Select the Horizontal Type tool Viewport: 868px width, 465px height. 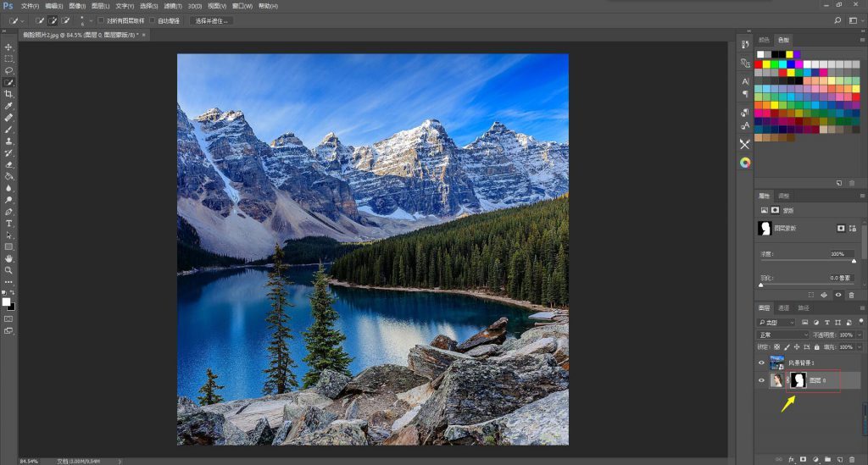click(8, 223)
